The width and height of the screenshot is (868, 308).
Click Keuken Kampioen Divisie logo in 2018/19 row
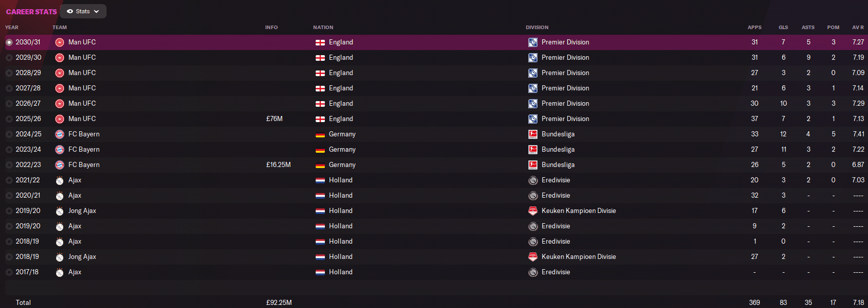click(533, 257)
